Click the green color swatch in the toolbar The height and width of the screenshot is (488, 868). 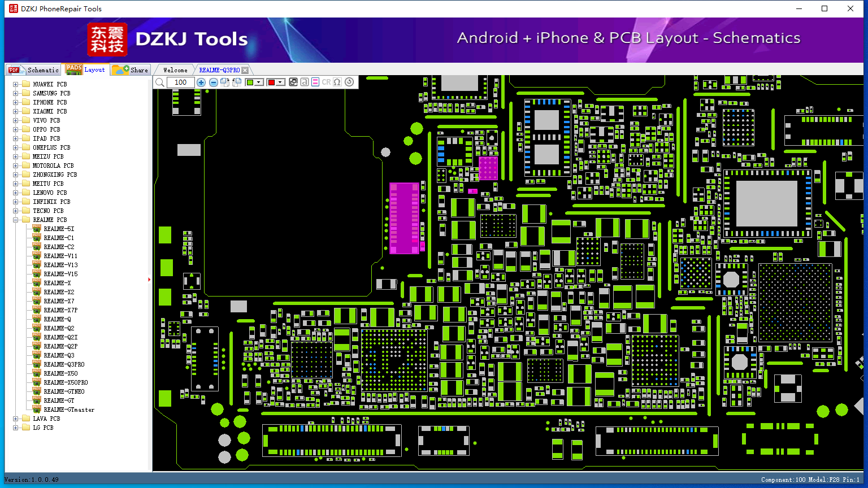coord(250,82)
